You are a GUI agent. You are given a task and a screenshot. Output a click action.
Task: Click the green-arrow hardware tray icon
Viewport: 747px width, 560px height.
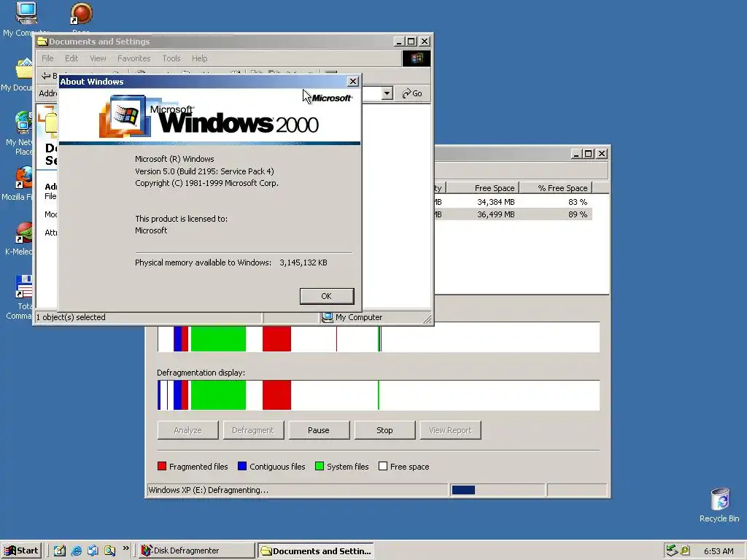(x=672, y=551)
